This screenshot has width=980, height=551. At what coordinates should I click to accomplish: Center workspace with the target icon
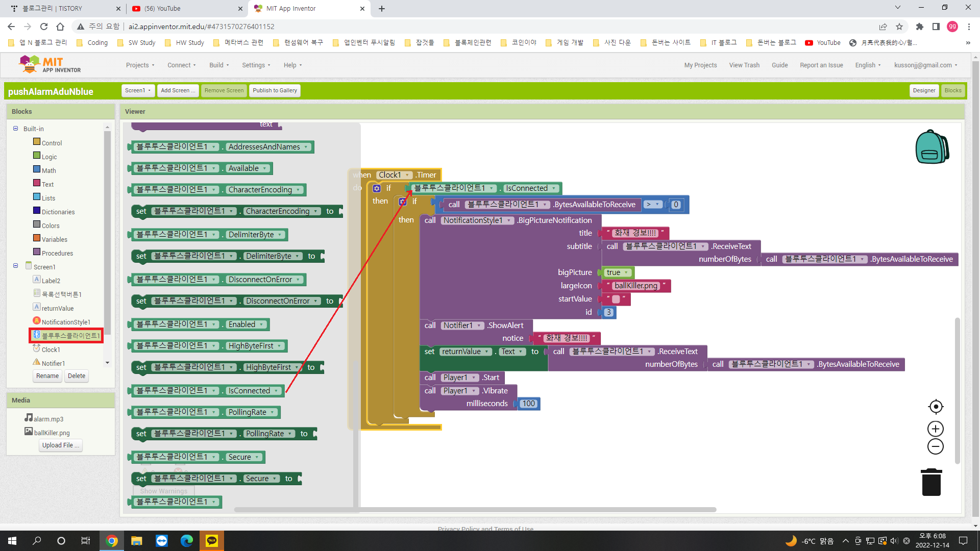(935, 407)
